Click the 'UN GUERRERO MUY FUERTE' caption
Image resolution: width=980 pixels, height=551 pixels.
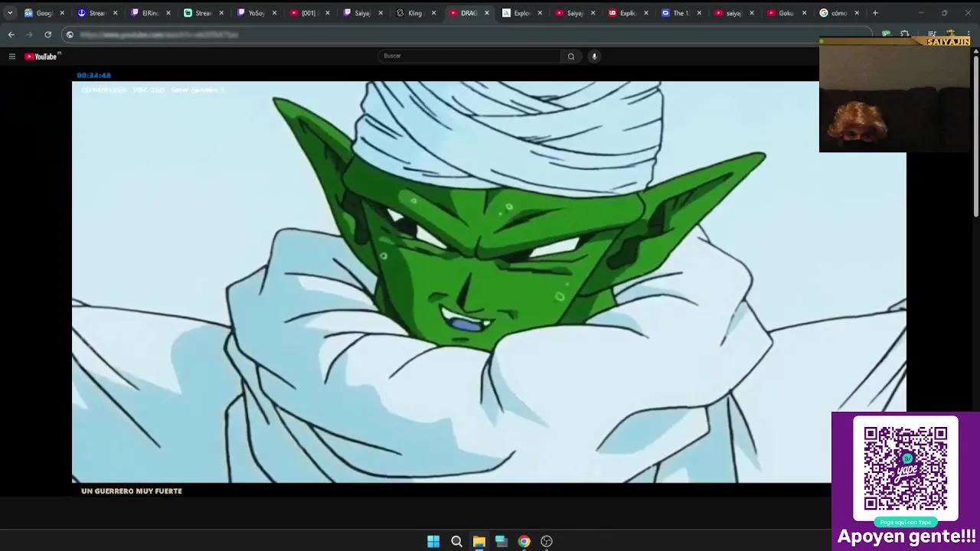click(x=132, y=491)
